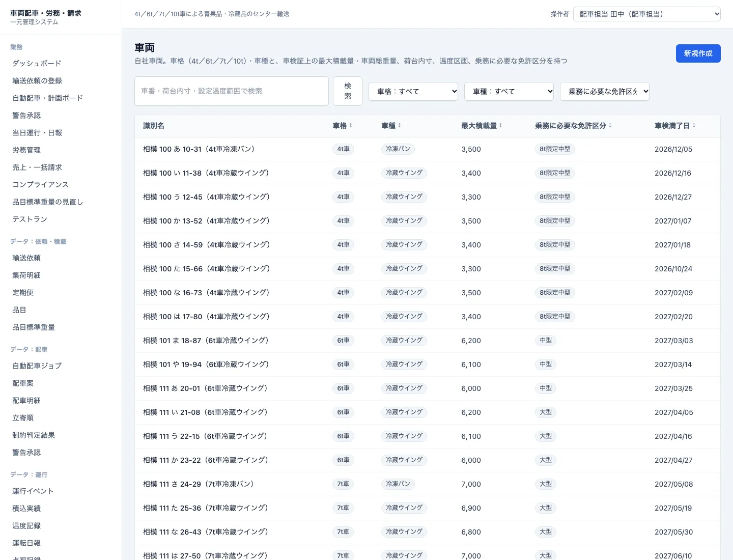Open 運行イベント in sidebar
This screenshot has width=733, height=560.
pyautogui.click(x=33, y=491)
